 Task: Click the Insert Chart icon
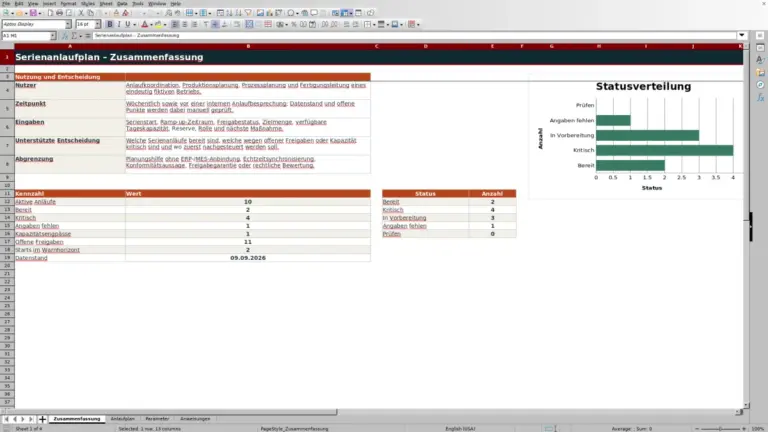click(269, 13)
